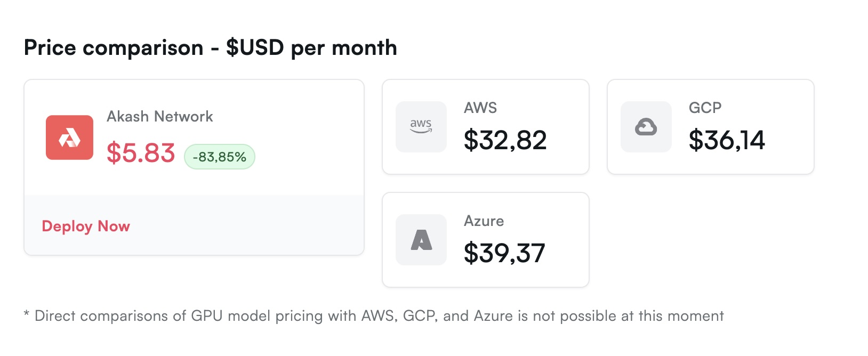
Task: Open the Deploy Now link
Action: click(86, 226)
